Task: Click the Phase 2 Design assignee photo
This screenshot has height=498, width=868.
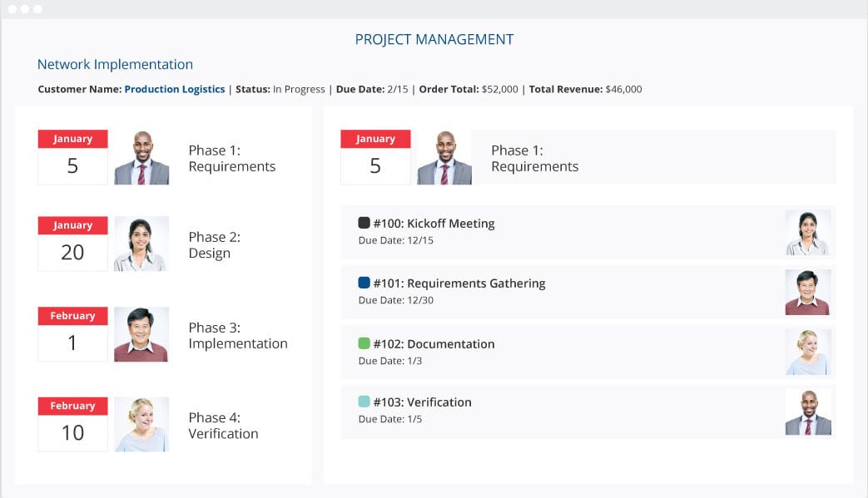Action: tap(141, 244)
